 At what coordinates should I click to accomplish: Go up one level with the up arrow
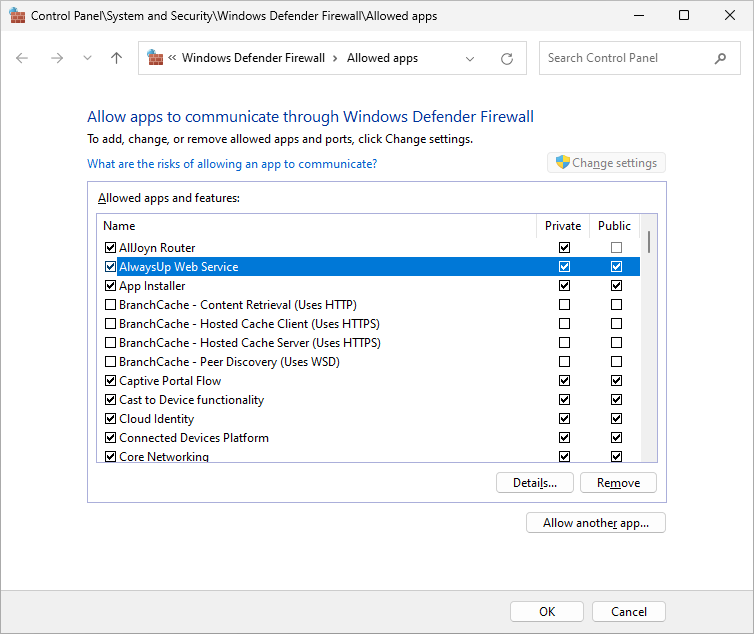click(116, 58)
